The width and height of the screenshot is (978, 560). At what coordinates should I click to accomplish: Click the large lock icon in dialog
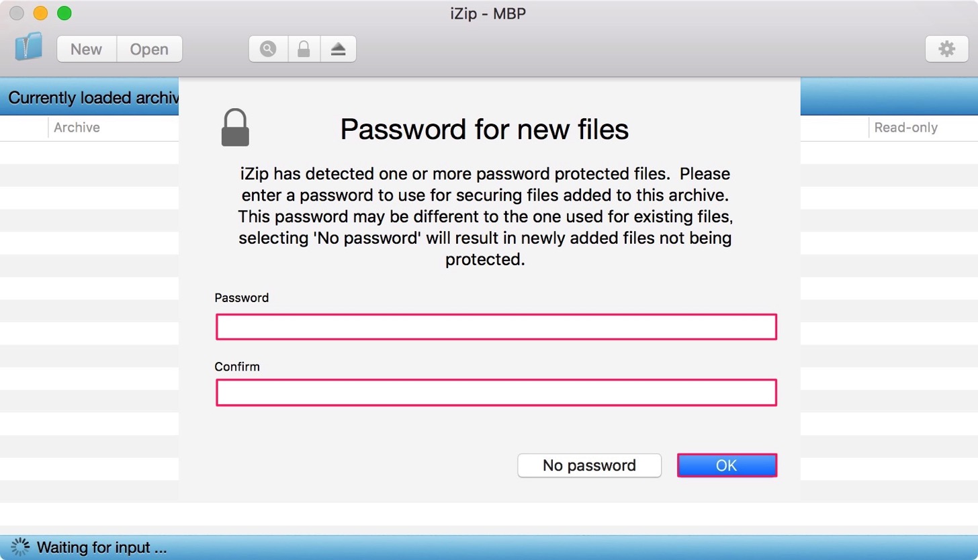pos(235,128)
